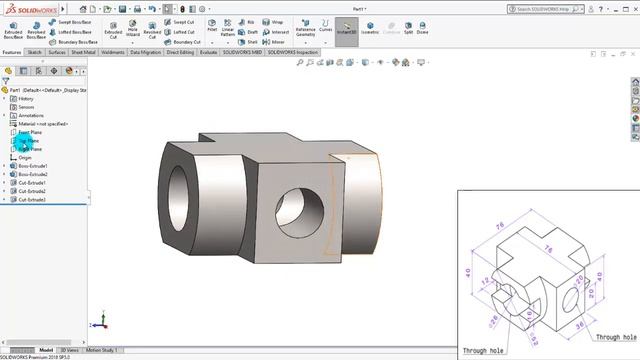Select the Revolved Cut tool

pyautogui.click(x=152, y=31)
